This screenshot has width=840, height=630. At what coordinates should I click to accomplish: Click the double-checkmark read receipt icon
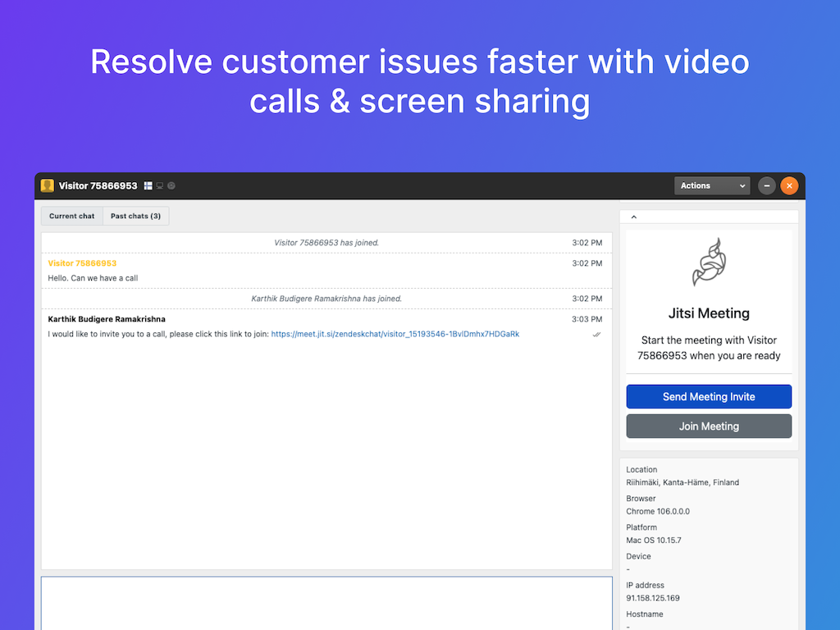tap(596, 335)
